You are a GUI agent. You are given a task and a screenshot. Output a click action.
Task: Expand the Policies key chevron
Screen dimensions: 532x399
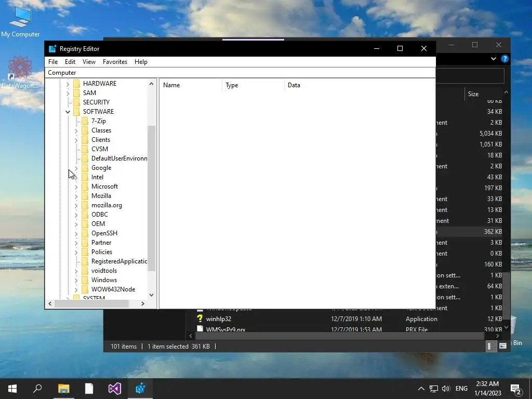tap(76, 252)
